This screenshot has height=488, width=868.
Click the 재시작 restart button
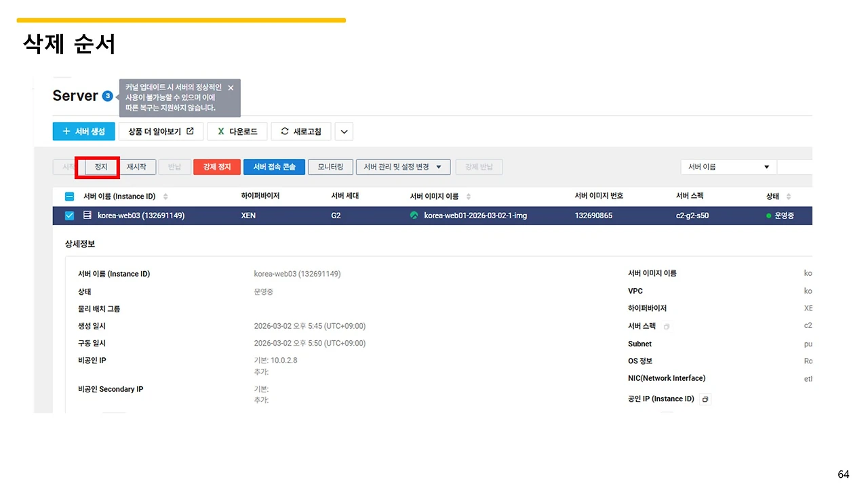tap(136, 167)
